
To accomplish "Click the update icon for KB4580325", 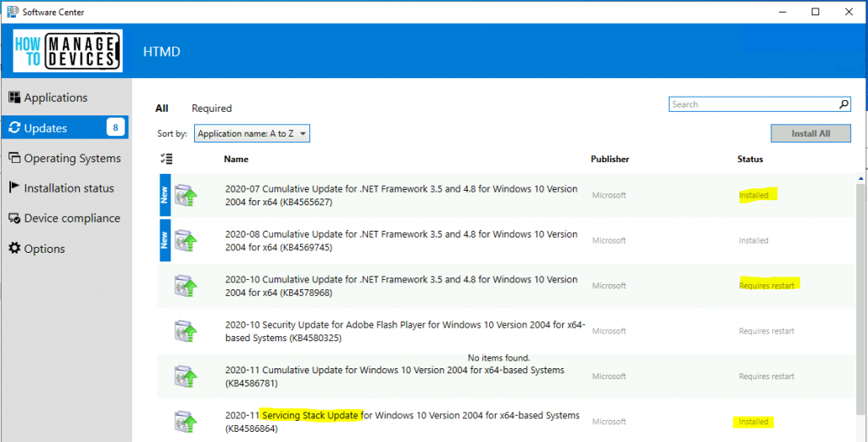I will 186,331.
